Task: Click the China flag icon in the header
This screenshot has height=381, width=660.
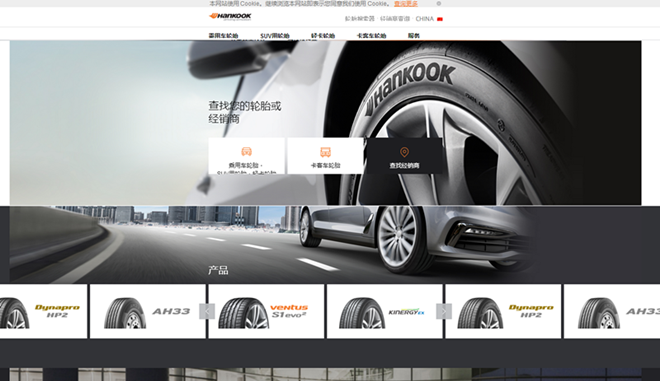Action: pyautogui.click(x=440, y=19)
